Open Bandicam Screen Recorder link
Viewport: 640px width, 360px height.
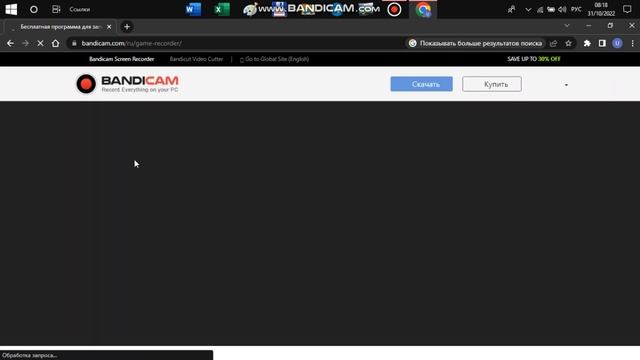(122, 59)
